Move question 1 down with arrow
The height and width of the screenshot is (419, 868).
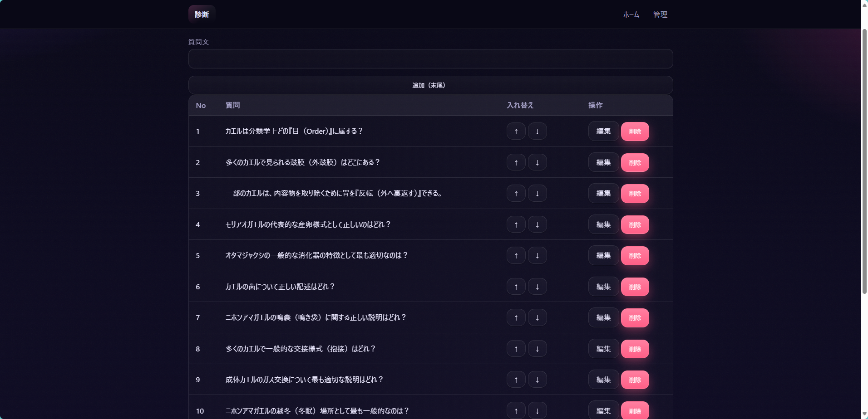(537, 131)
